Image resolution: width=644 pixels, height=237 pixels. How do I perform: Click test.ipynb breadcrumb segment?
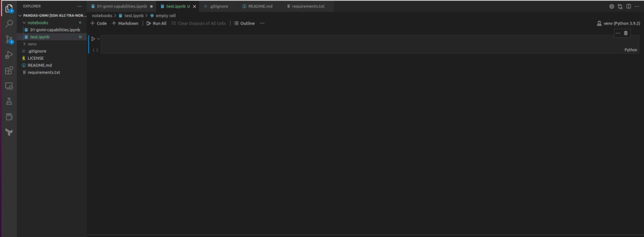point(131,16)
